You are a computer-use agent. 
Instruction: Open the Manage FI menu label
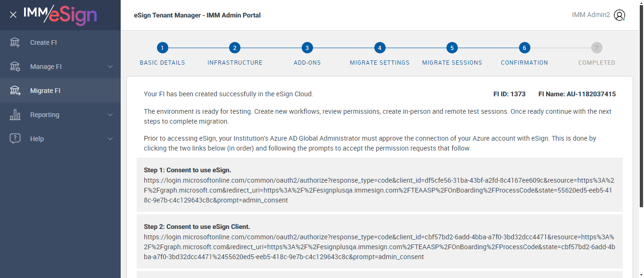tap(46, 67)
